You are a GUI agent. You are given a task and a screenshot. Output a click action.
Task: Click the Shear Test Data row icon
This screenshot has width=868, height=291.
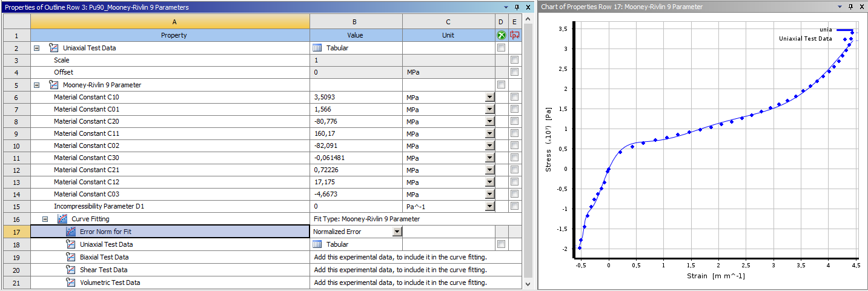coord(70,270)
